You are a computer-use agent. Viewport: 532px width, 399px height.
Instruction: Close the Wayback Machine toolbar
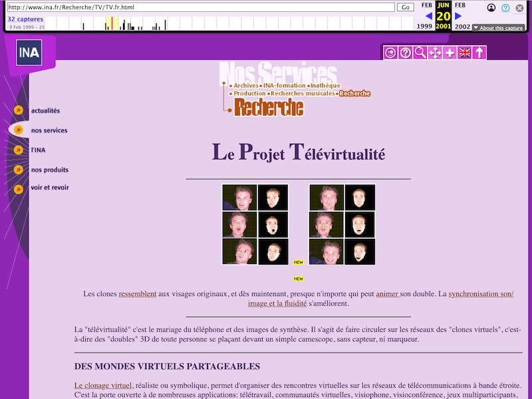click(519, 8)
